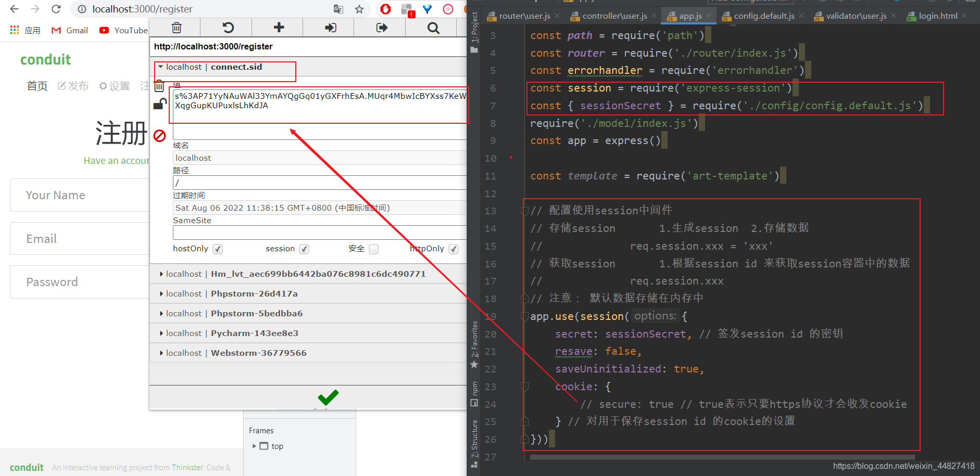Click the Thinkster footer link
The image size is (980, 476).
pyautogui.click(x=187, y=467)
